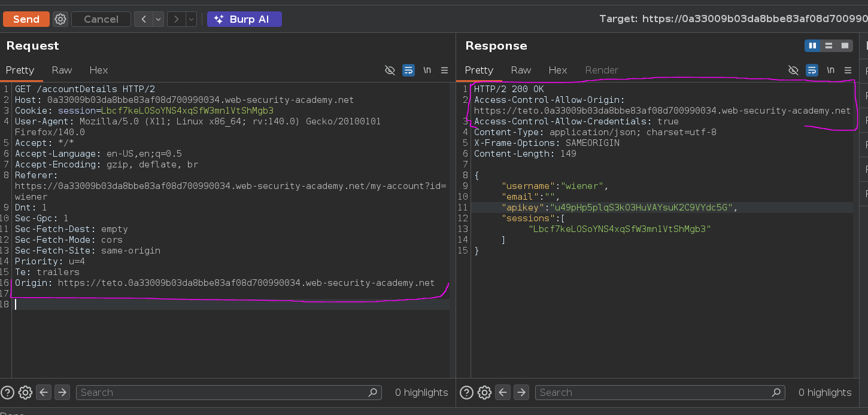Click the Target URL label at top right

click(733, 19)
